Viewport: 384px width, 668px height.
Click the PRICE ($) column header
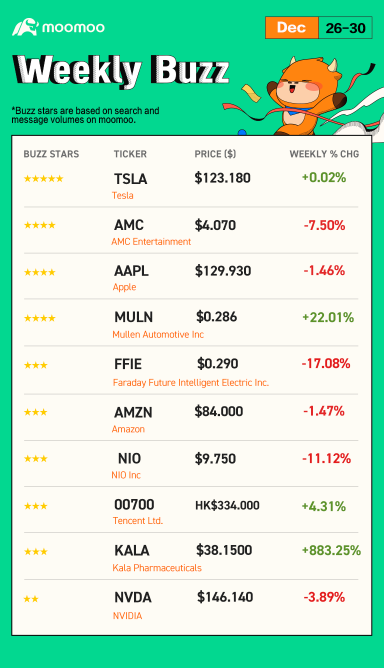pyautogui.click(x=215, y=154)
